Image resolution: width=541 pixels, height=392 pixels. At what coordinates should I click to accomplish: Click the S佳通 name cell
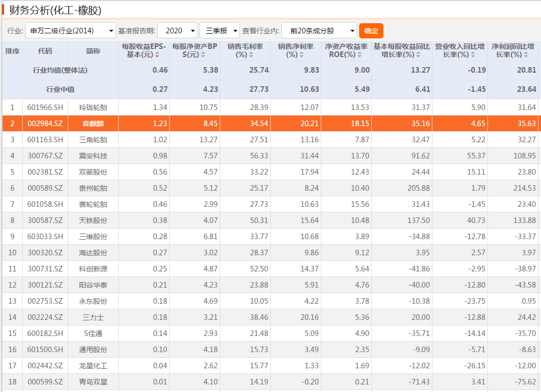point(93,333)
